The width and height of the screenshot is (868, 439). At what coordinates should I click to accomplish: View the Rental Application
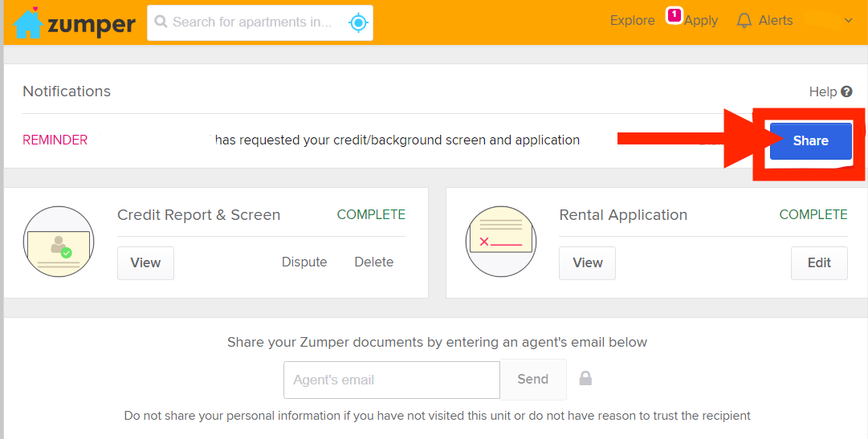587,263
